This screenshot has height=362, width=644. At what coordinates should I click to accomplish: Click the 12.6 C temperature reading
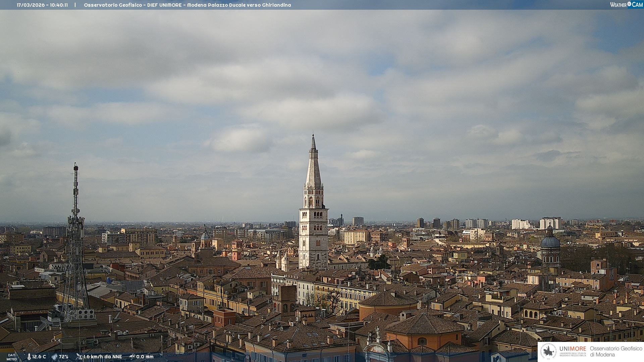[x=39, y=357]
